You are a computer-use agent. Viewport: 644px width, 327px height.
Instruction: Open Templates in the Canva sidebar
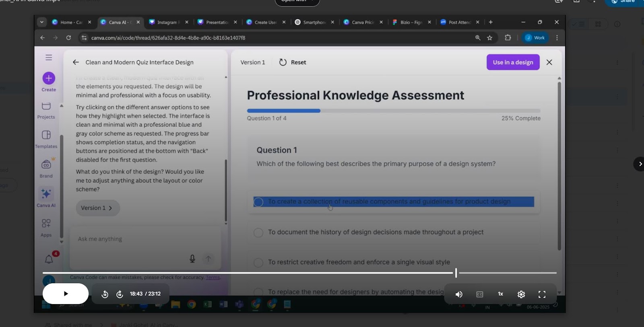click(46, 139)
